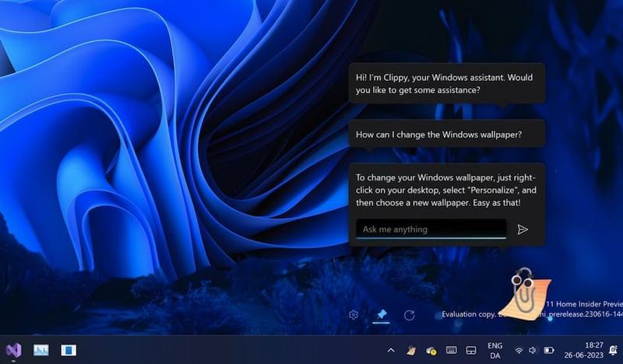Expand hidden system tray icons chevron
Image resolution: width=623 pixels, height=364 pixels.
click(x=391, y=351)
